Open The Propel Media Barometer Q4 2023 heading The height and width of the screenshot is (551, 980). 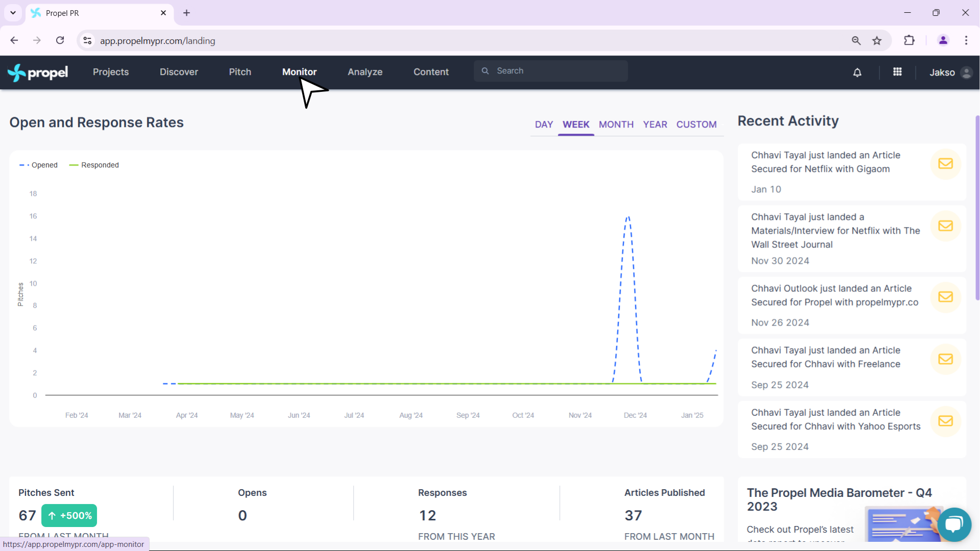click(839, 499)
